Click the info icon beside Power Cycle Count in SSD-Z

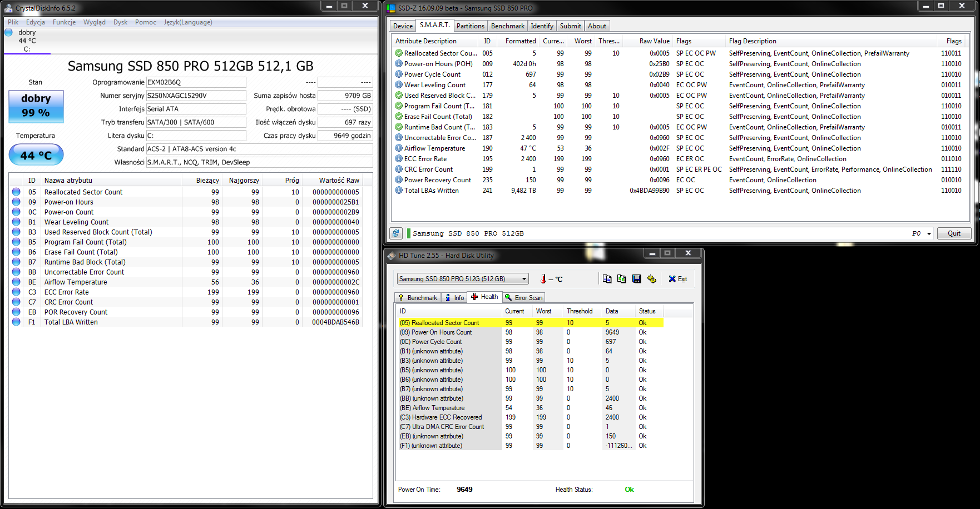tap(399, 74)
